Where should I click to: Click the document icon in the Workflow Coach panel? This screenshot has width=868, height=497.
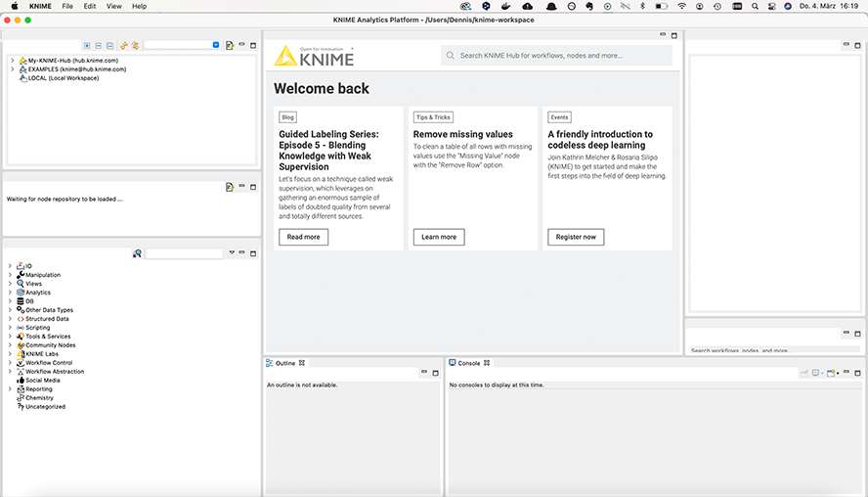pos(230,187)
